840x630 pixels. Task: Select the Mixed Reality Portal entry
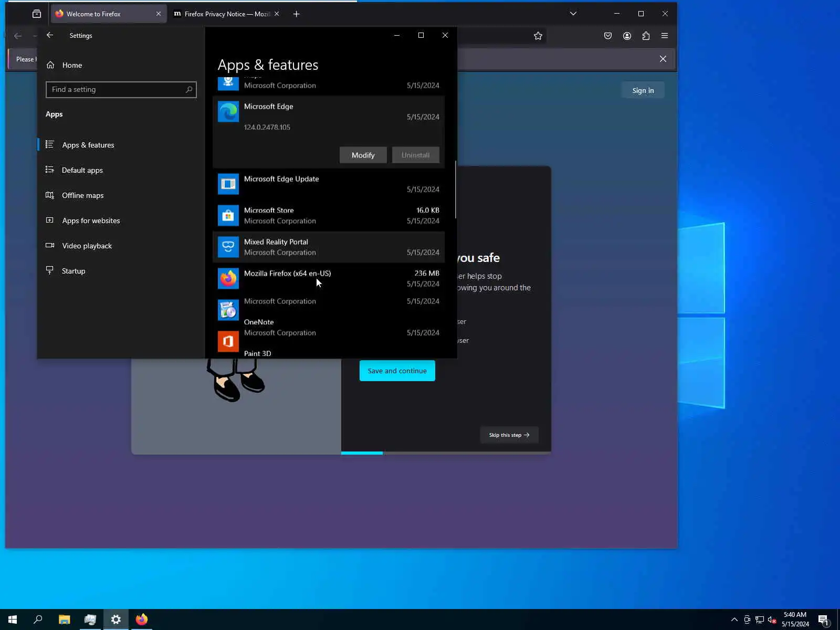tap(329, 247)
